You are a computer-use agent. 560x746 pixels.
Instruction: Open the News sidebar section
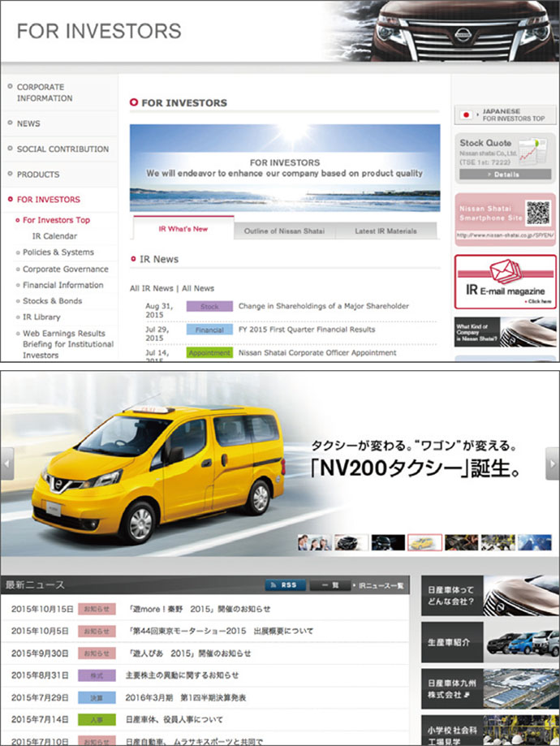(x=28, y=123)
